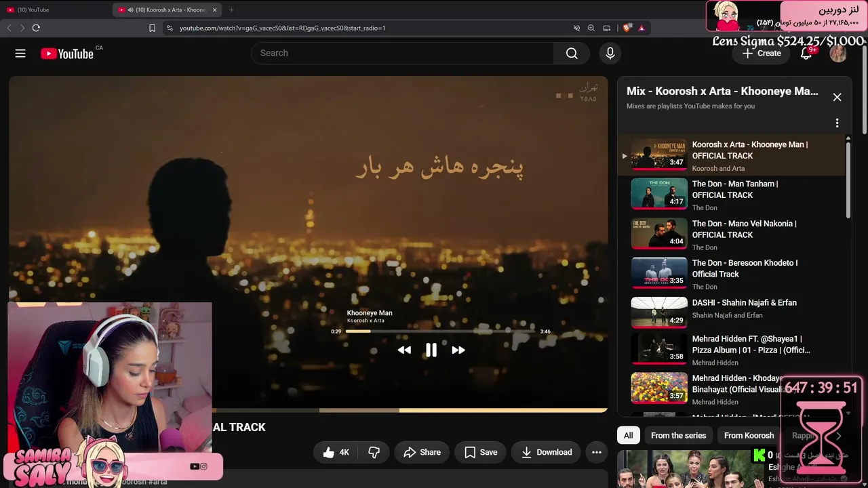Reload the YouTube page
868x488 pixels.
36,28
